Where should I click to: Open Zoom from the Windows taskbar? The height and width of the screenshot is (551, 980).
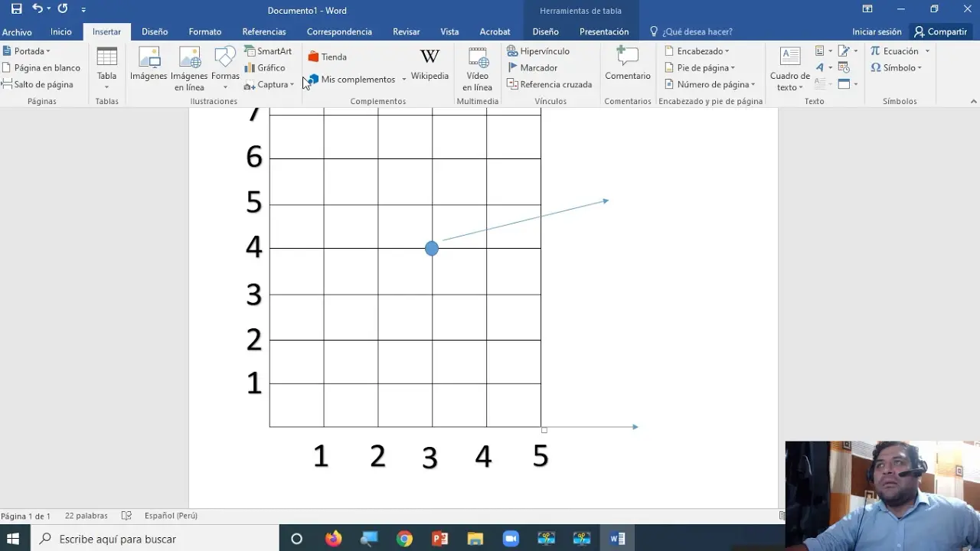tap(511, 539)
